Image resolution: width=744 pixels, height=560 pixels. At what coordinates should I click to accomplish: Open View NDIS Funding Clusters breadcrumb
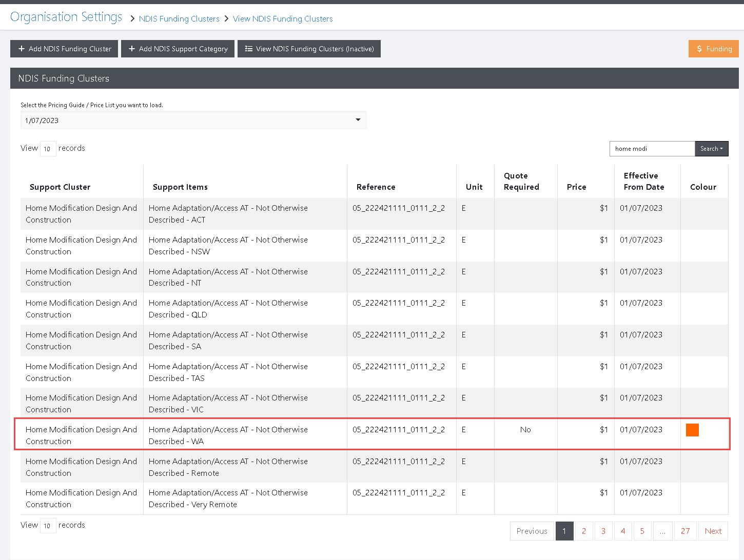[283, 19]
